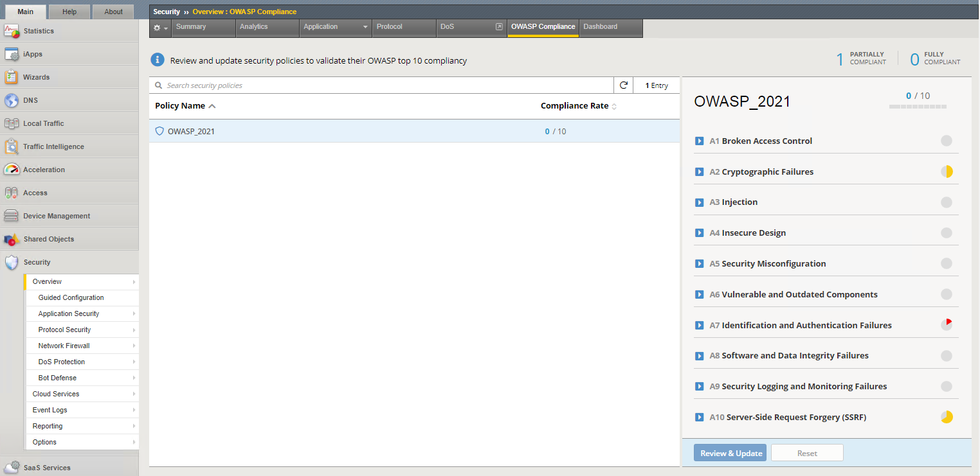Open the Application tab dropdown
Viewport: 980px width, 476px height.
[364, 27]
